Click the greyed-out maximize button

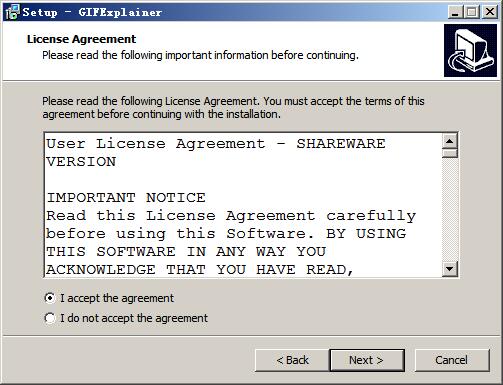point(472,12)
